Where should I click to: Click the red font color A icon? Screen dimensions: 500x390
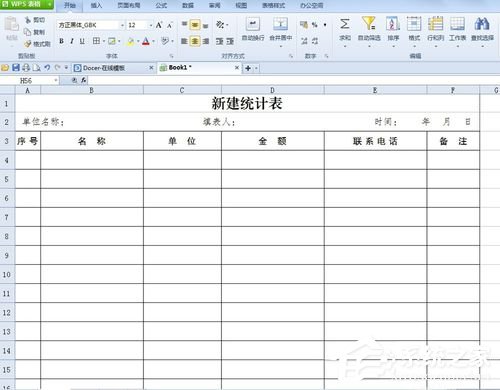pyautogui.click(x=146, y=41)
